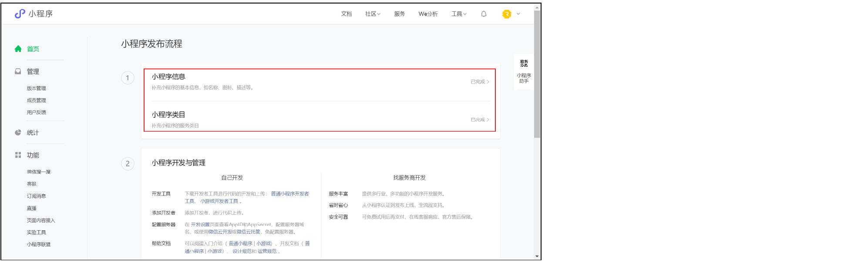The width and height of the screenshot is (868, 262).
Task: Click the vertical scrollbar thumb
Action: click(537, 74)
